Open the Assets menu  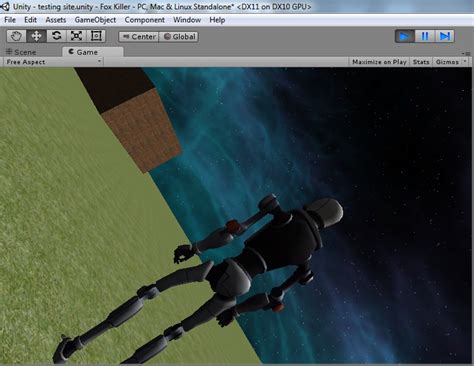[56, 20]
